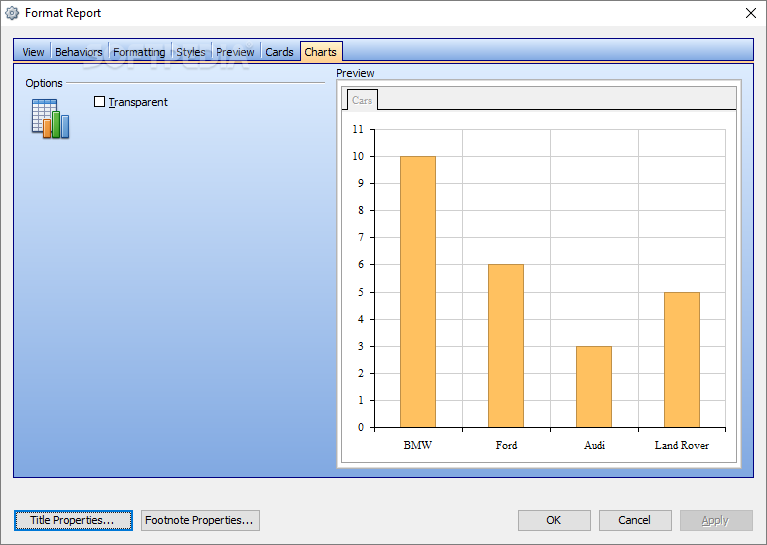Open the Preview tab

[x=235, y=52]
